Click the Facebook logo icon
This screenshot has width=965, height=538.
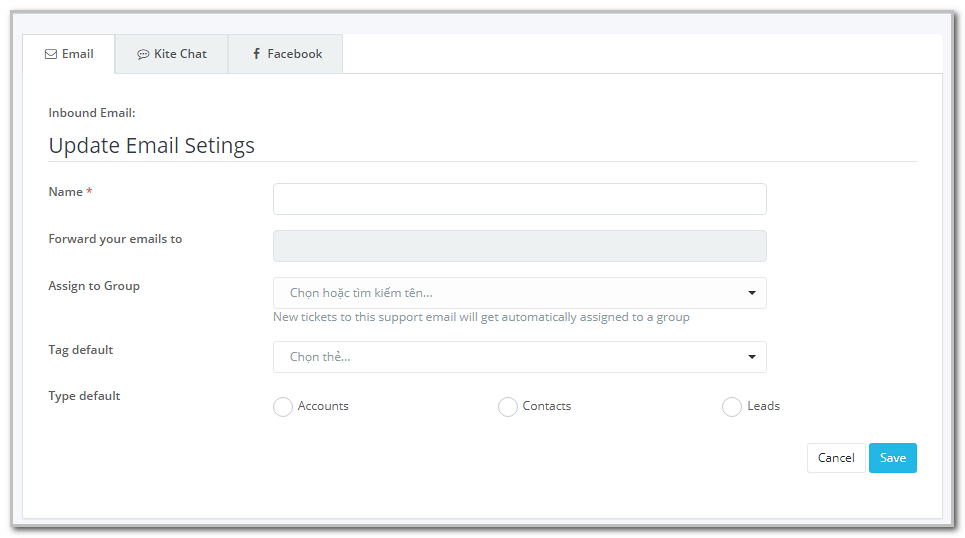(x=257, y=54)
